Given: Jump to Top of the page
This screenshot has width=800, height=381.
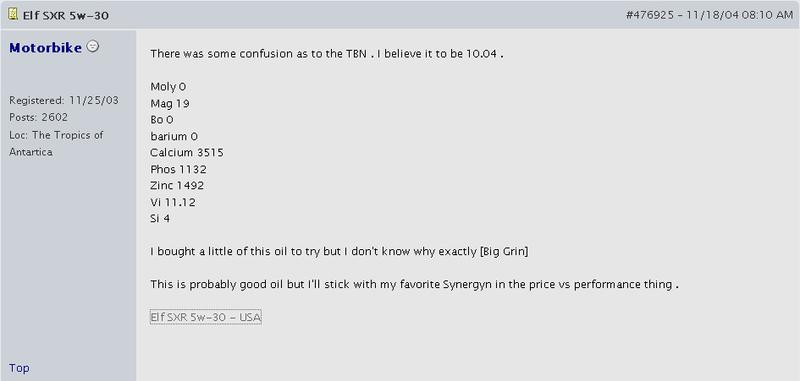Looking at the screenshot, I should pos(19,368).
